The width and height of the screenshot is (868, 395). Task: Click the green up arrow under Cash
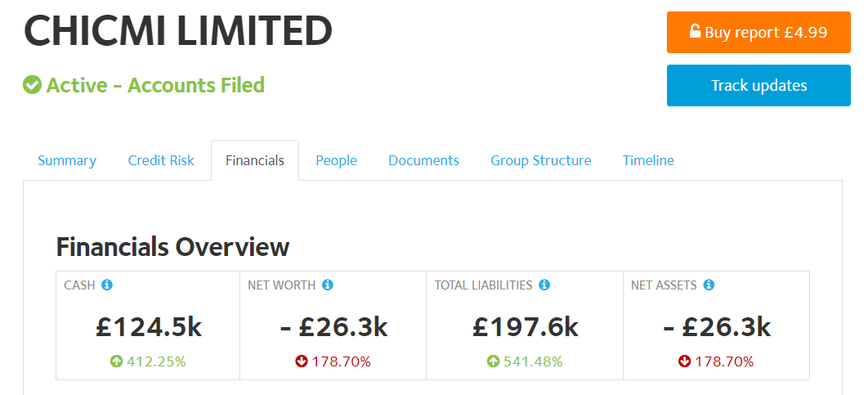[x=116, y=361]
